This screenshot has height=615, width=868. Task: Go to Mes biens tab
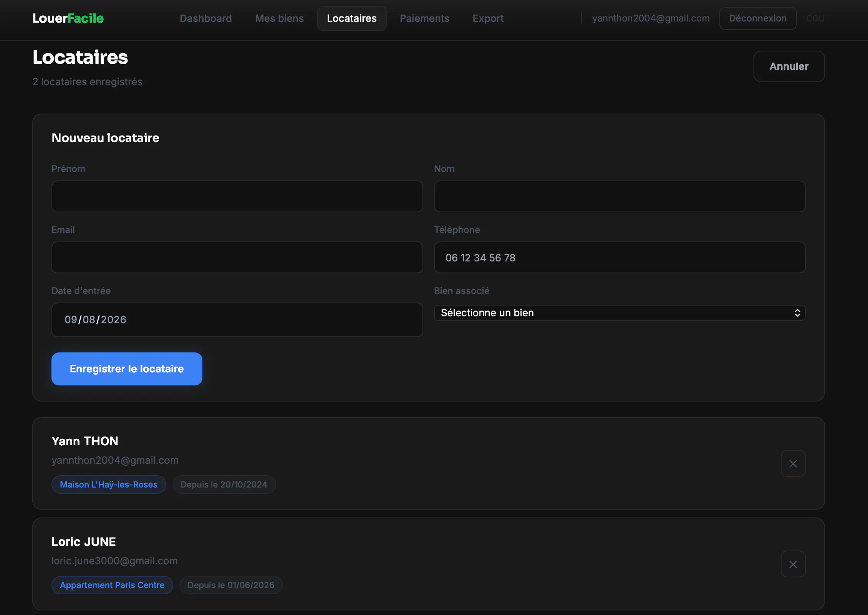tap(279, 18)
